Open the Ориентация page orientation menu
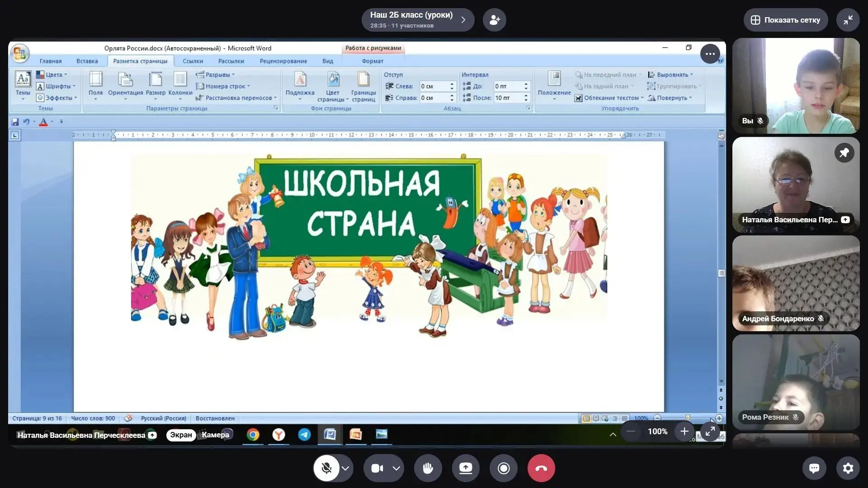The height and width of the screenshot is (488, 868). [125, 84]
